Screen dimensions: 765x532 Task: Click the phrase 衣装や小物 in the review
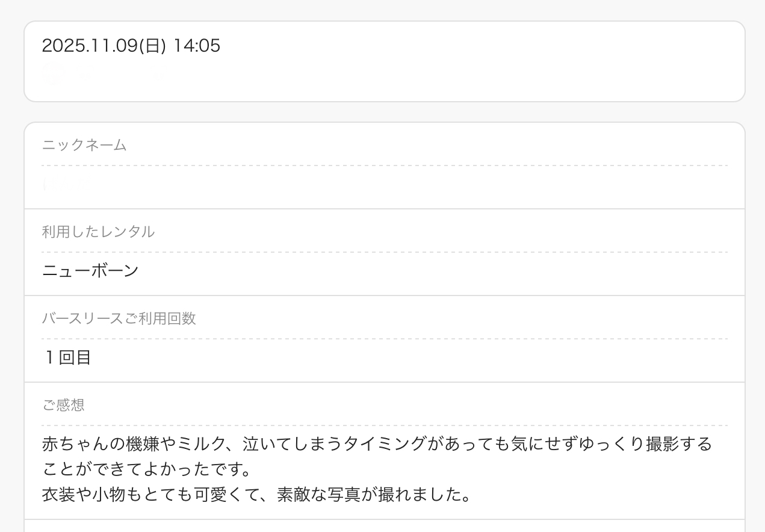tap(84, 495)
